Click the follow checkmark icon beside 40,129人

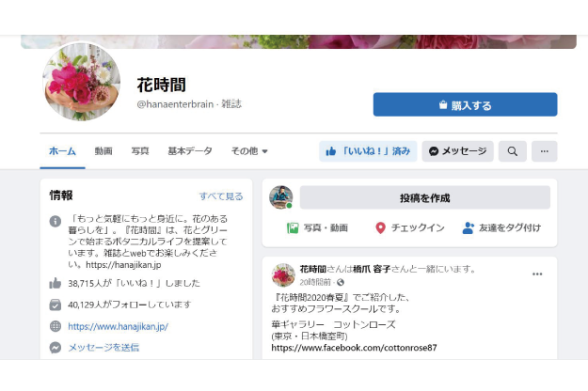pyautogui.click(x=56, y=305)
